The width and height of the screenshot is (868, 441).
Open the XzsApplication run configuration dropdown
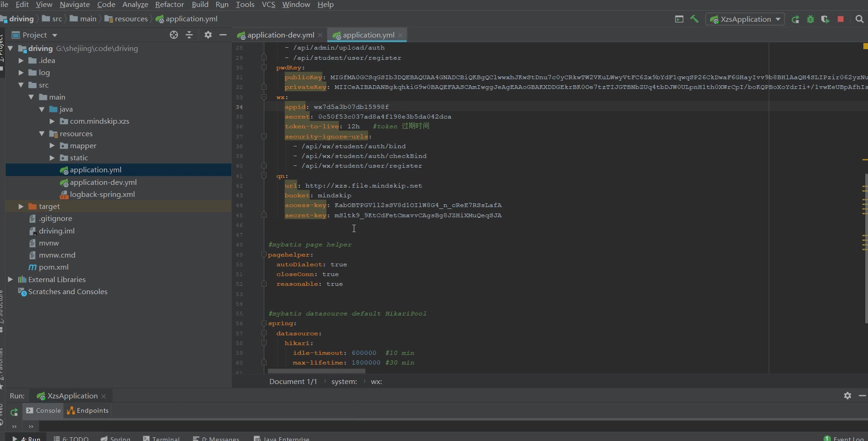(x=745, y=19)
